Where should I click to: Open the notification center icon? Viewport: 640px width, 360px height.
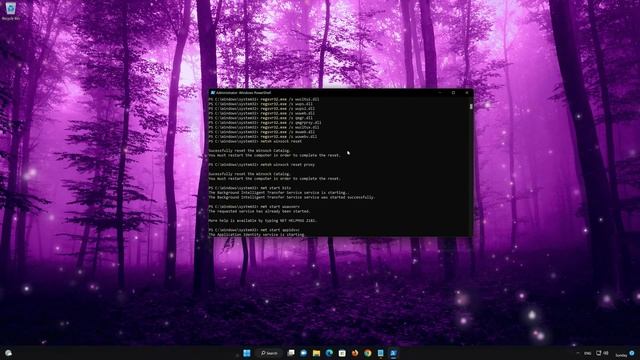pos(632,353)
